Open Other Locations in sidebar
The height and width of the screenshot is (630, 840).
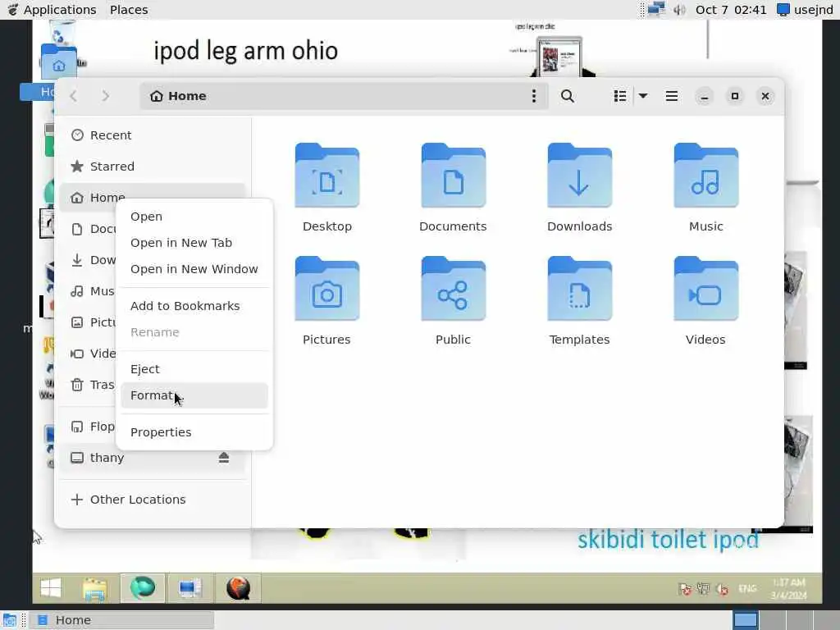pos(153,500)
